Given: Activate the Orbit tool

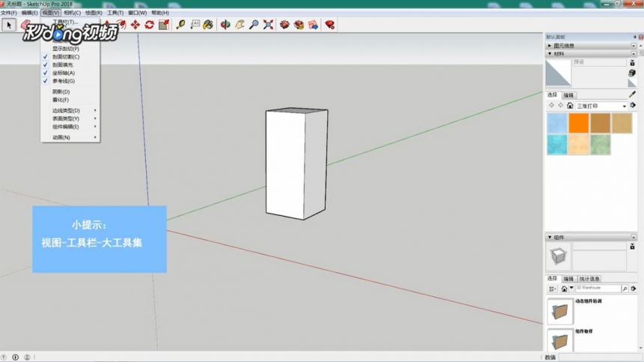Looking at the screenshot, I should tap(225, 25).
